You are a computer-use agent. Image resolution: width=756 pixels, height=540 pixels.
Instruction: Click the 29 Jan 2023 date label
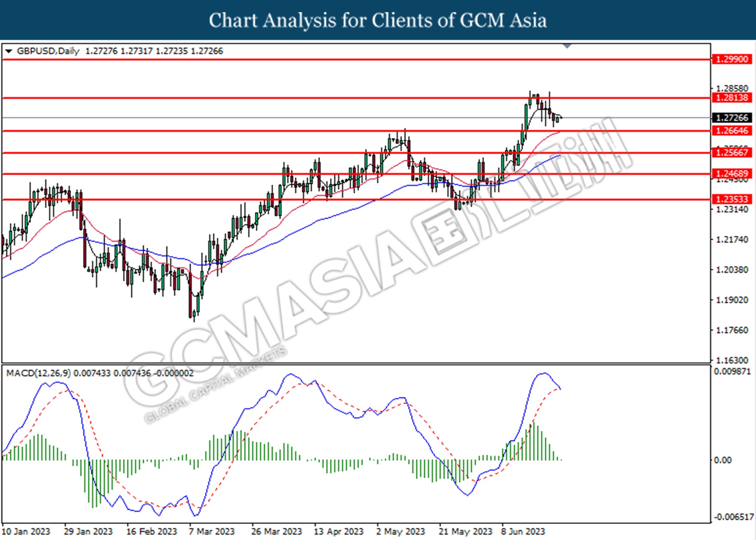88,532
